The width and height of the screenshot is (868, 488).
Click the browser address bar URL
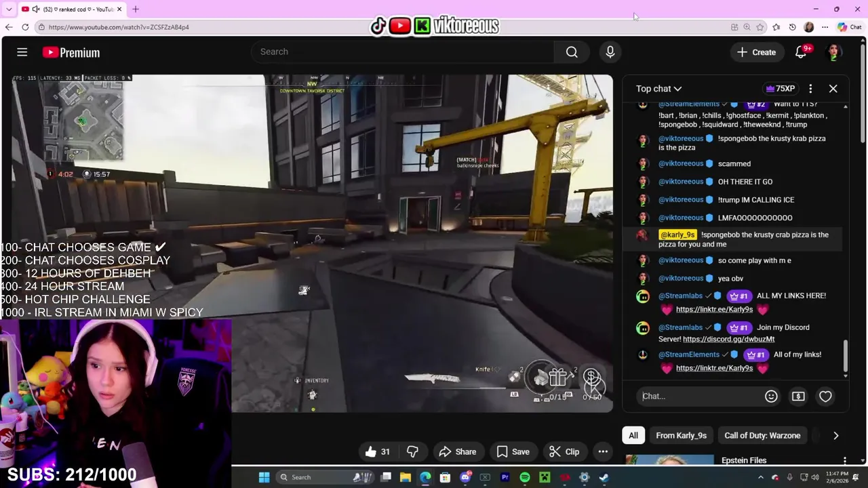tap(119, 27)
